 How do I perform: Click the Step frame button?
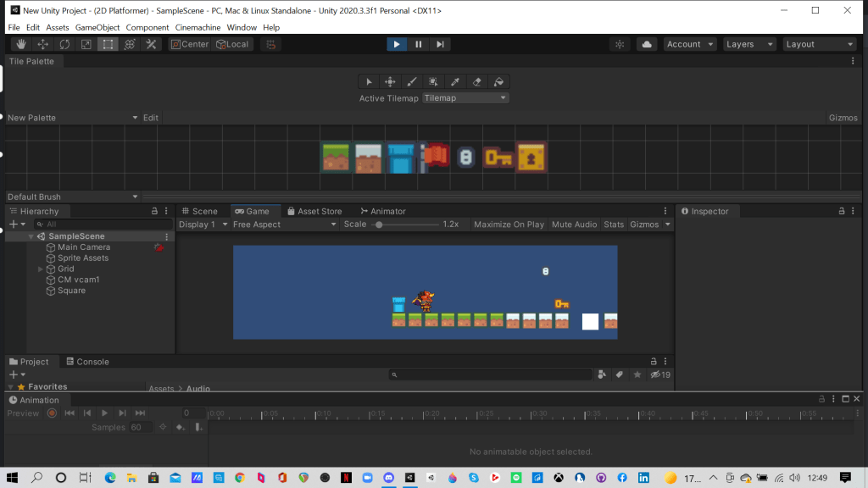click(440, 44)
